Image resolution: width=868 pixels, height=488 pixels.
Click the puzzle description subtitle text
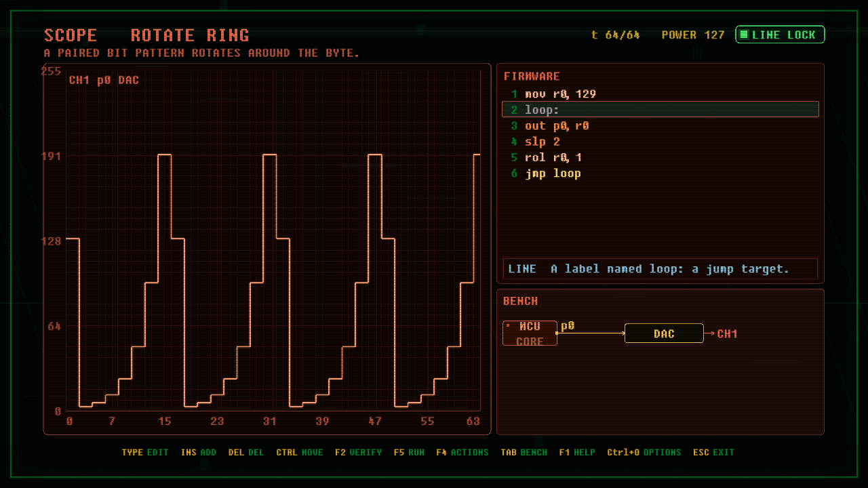click(x=201, y=53)
